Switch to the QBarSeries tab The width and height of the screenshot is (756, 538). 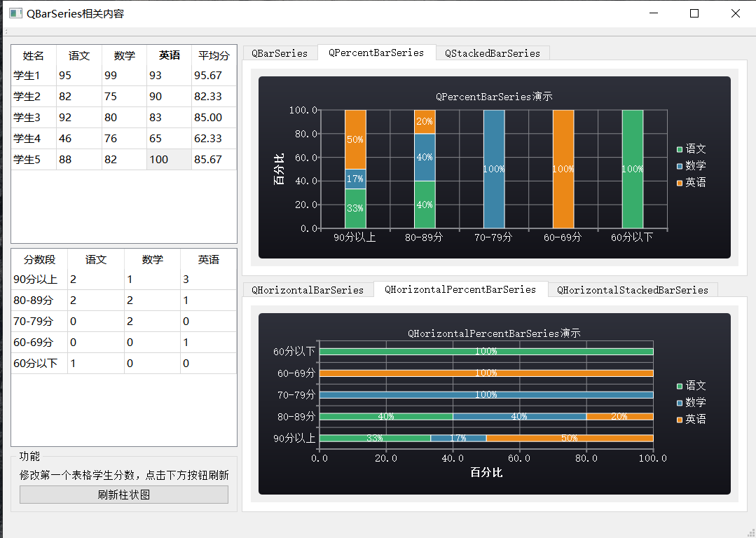(x=280, y=53)
